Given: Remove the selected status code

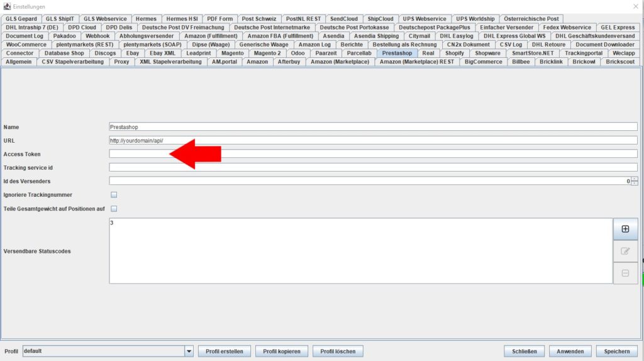Looking at the screenshot, I should [x=625, y=273].
